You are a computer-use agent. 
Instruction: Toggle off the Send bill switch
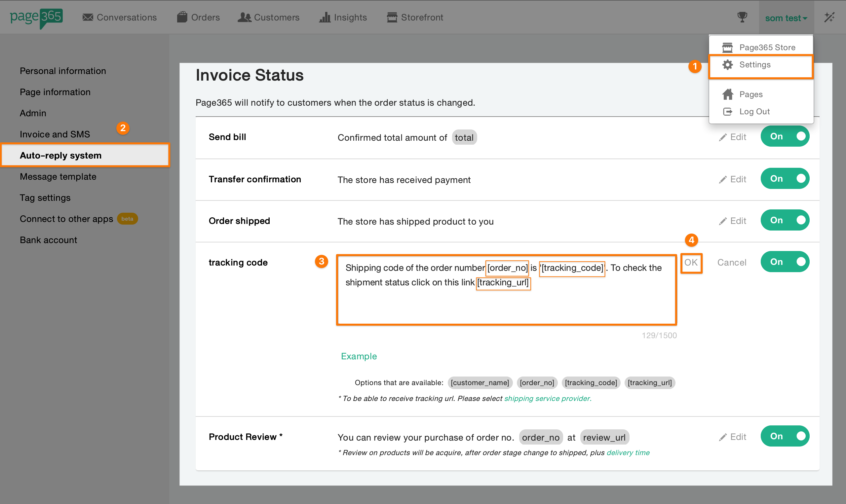pyautogui.click(x=785, y=136)
